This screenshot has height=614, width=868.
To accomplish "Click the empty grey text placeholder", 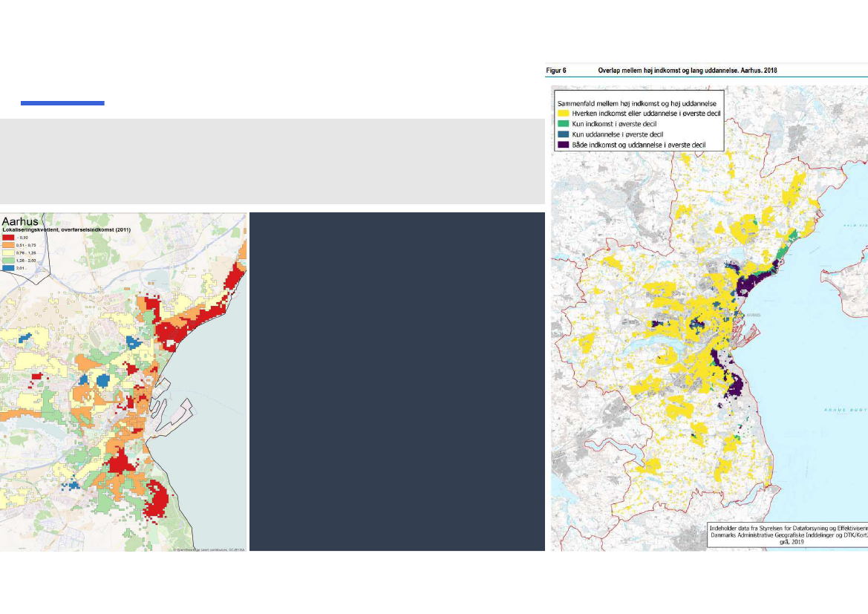I will tap(273, 161).
